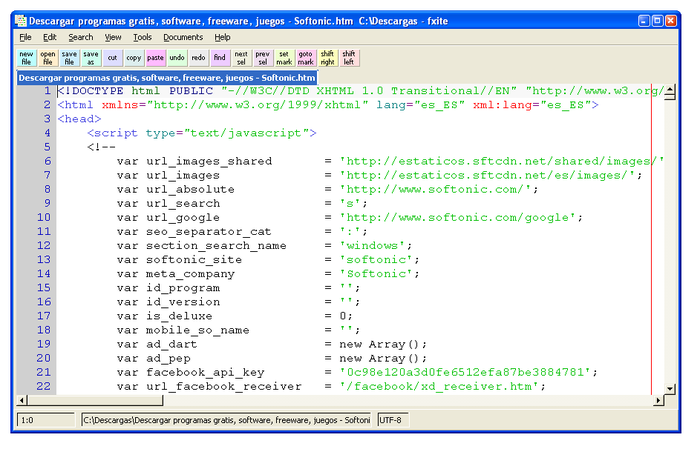Click the 'copy' toolbar button

[133, 58]
